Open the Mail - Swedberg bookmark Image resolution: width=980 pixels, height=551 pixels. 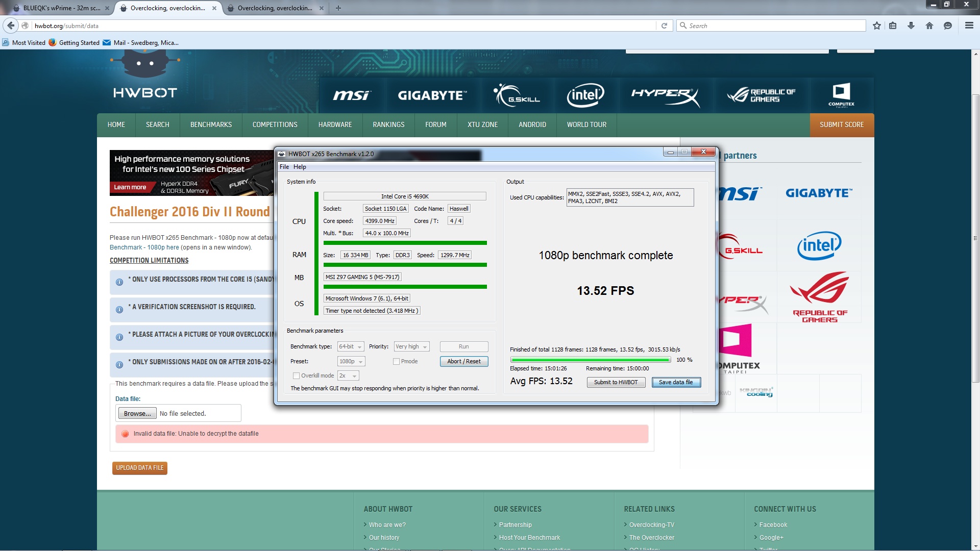point(141,43)
